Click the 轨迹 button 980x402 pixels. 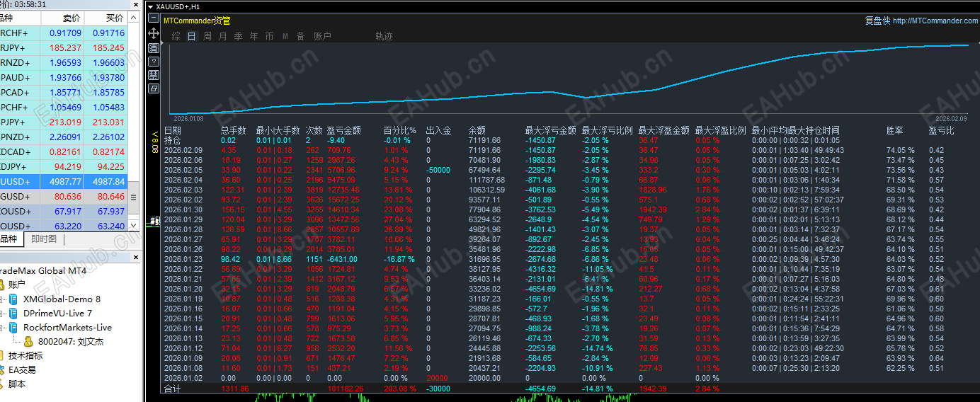coord(384,36)
